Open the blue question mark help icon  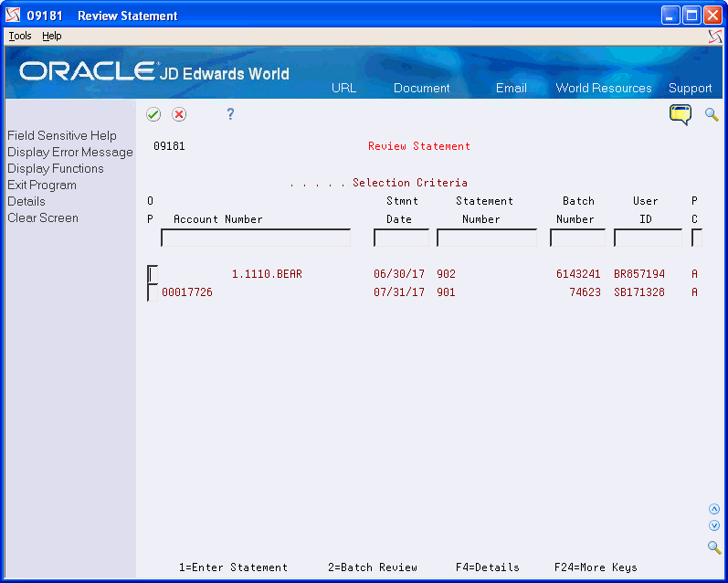coord(230,114)
